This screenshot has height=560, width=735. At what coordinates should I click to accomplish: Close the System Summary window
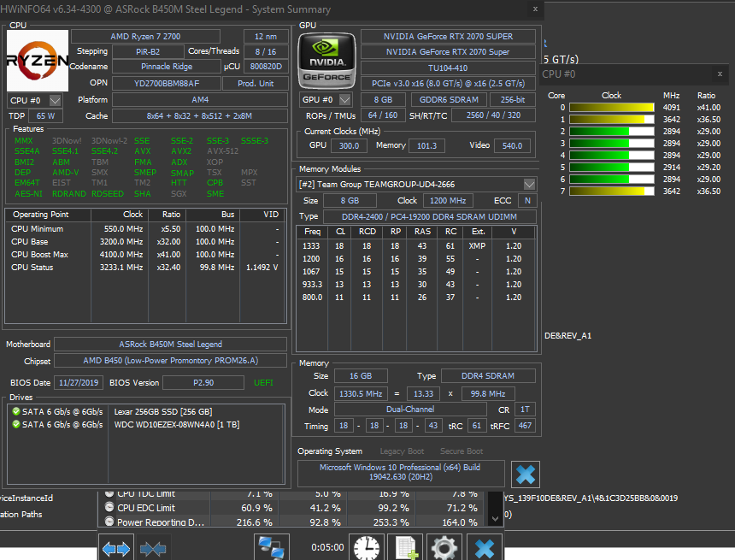(x=535, y=9)
